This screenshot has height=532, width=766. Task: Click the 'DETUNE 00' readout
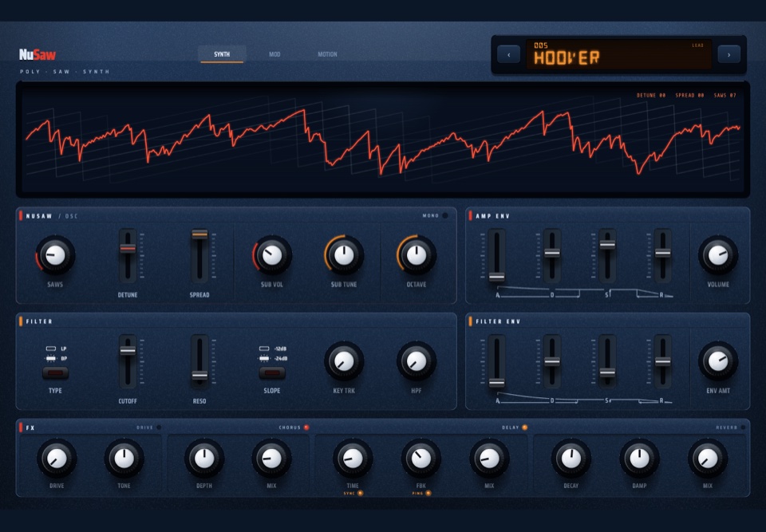pyautogui.click(x=651, y=95)
